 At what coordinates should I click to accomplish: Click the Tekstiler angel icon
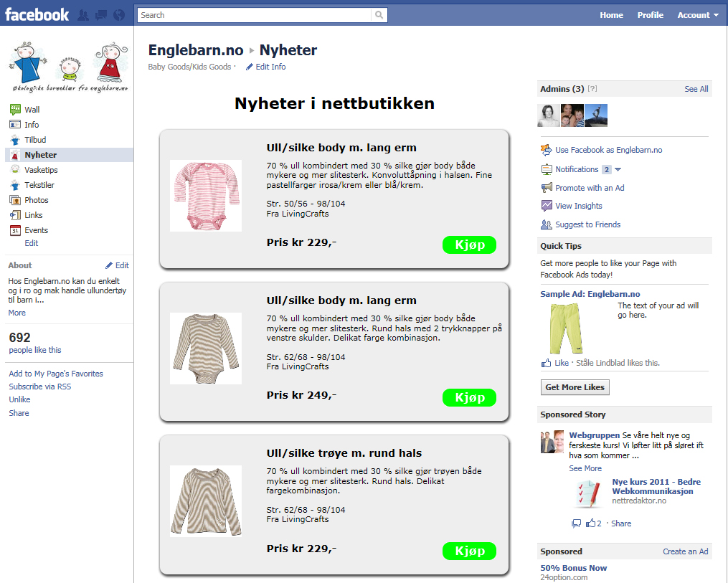tap(15, 185)
